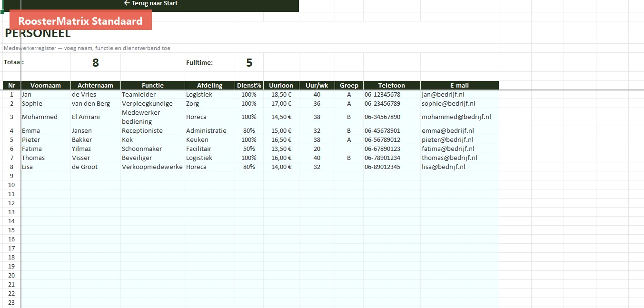Select the 'Groep' column header
Screen dimensions: 644x308
[349, 86]
